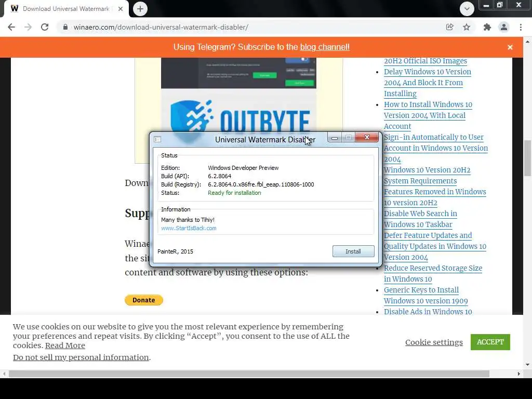Open the Chrome profile avatar

coord(504,27)
